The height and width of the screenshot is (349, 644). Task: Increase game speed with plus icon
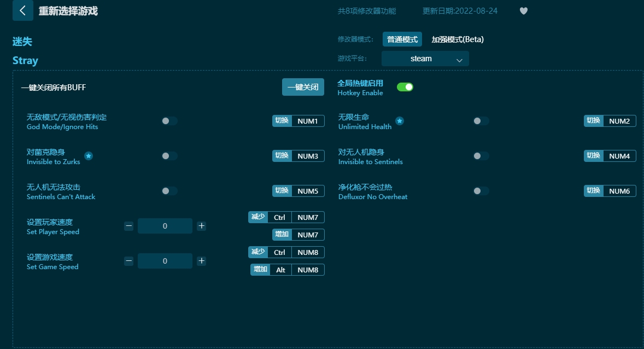tap(201, 261)
